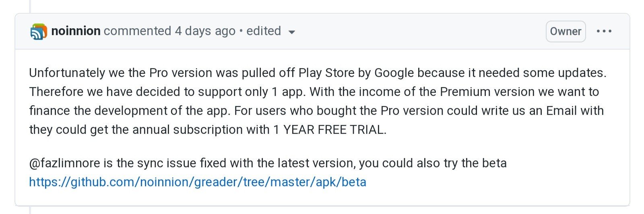Click the Owner badge label
Viewport: 644px width, 214px height.
(x=566, y=31)
